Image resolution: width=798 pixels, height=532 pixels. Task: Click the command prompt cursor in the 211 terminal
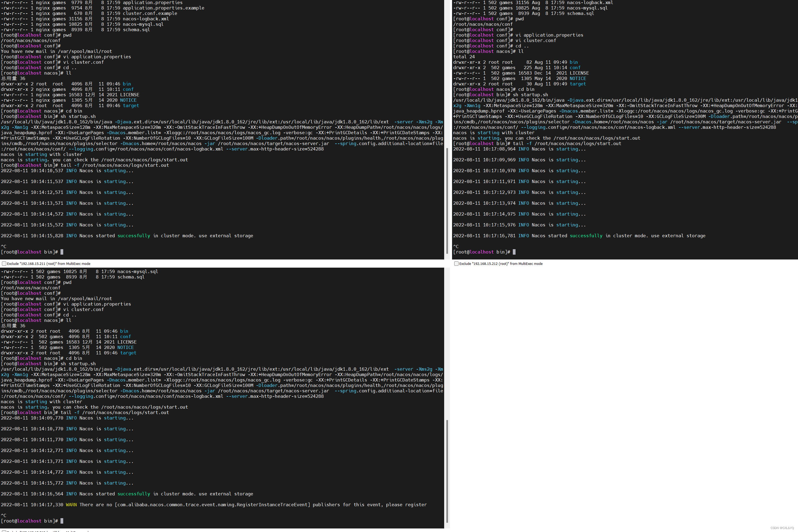coord(62,252)
